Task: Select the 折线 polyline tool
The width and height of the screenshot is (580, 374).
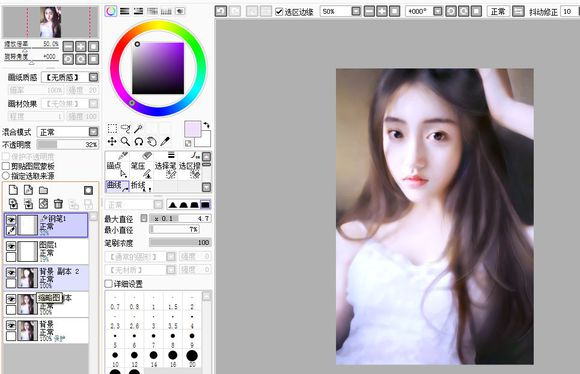Action: click(141, 186)
